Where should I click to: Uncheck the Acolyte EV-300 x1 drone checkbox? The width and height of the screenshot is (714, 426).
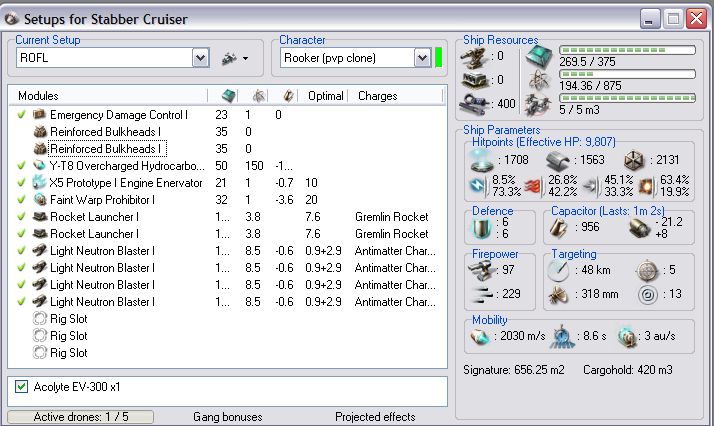pyautogui.click(x=22, y=386)
